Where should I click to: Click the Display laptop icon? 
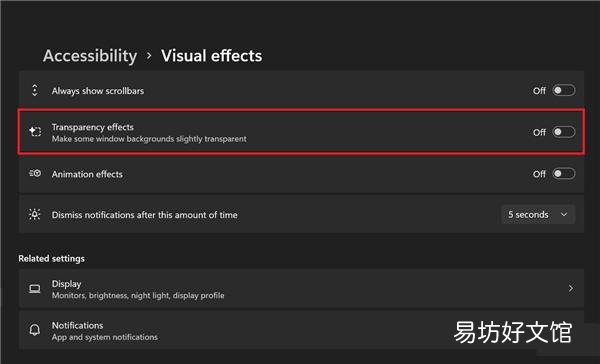[x=35, y=289]
